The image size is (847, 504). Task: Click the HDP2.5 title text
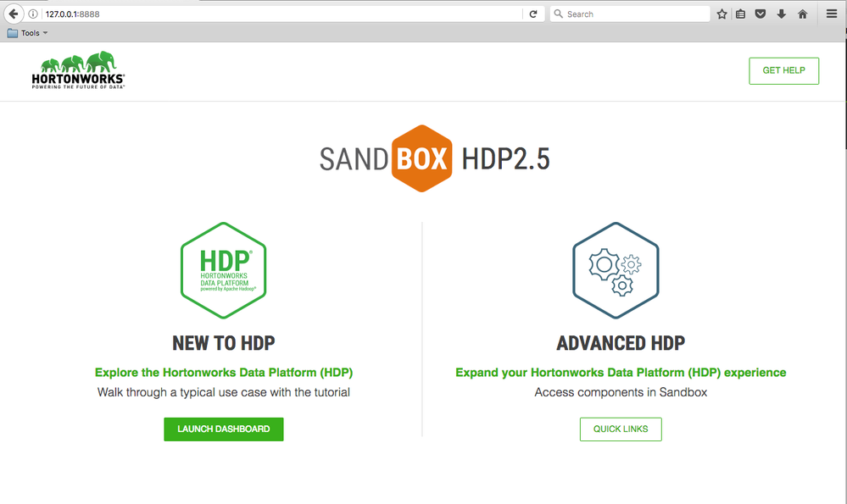[x=505, y=159]
